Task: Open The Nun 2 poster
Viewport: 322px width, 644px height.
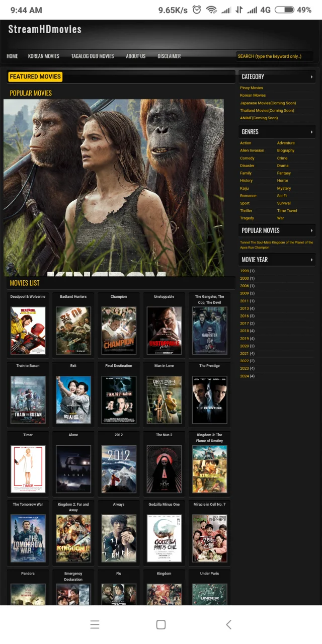Action: 164,469
